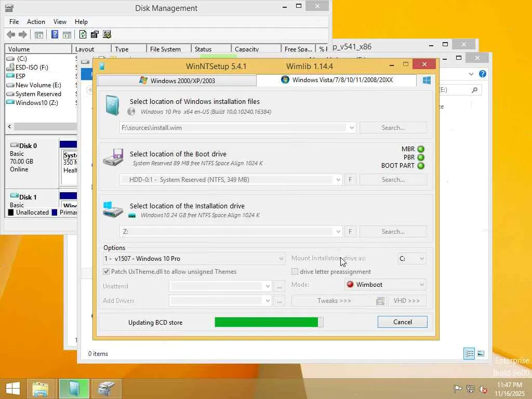Click the Refresh icon in Disk Management toolbar

[83, 34]
